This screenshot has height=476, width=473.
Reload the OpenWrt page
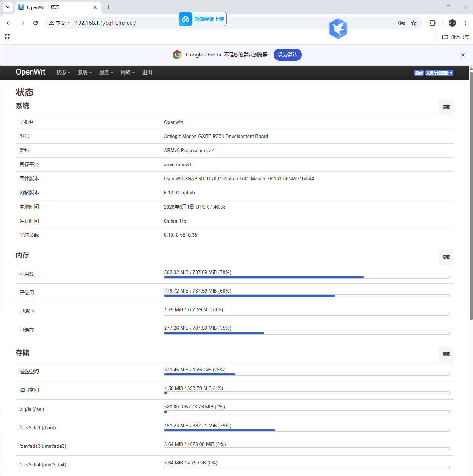[x=36, y=23]
